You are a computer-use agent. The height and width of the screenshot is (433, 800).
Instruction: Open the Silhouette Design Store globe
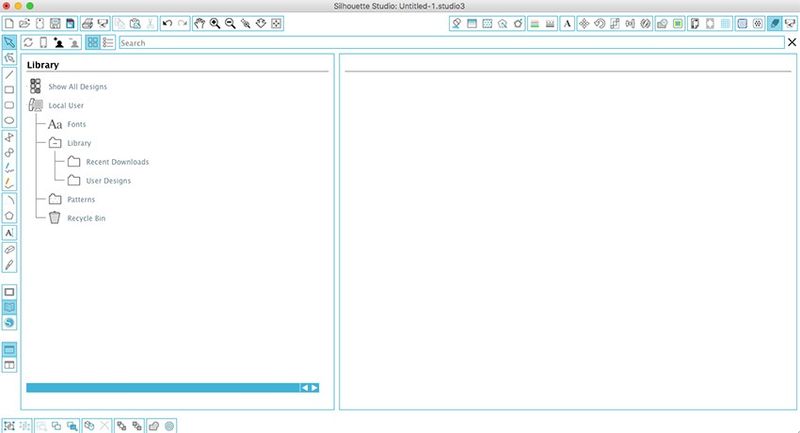coord(9,322)
